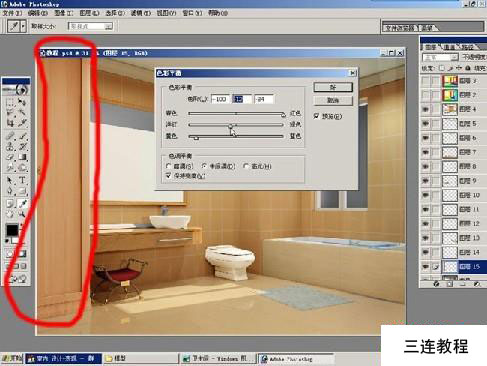Select the Crop tool
Image resolution: width=487 pixels, height=366 pixels.
10,123
